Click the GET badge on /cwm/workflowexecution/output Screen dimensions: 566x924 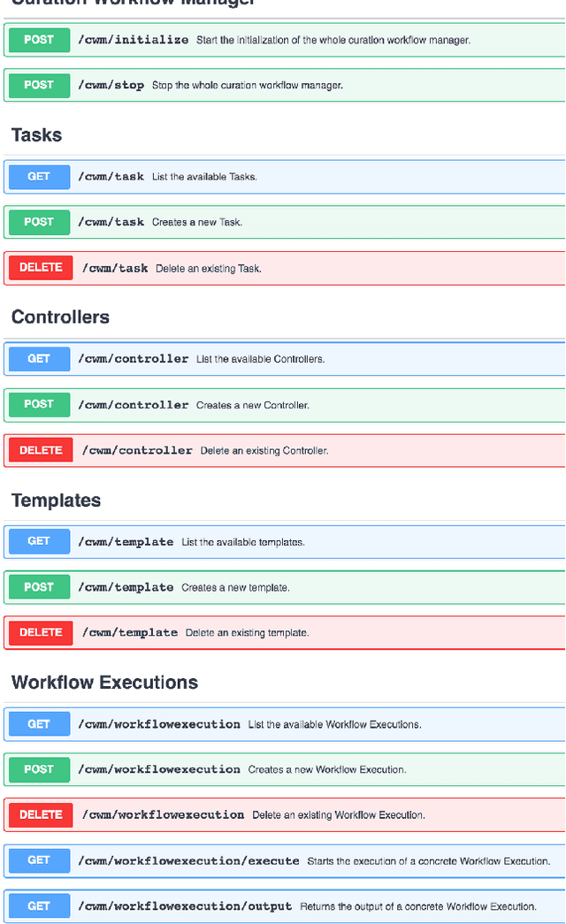(x=38, y=905)
